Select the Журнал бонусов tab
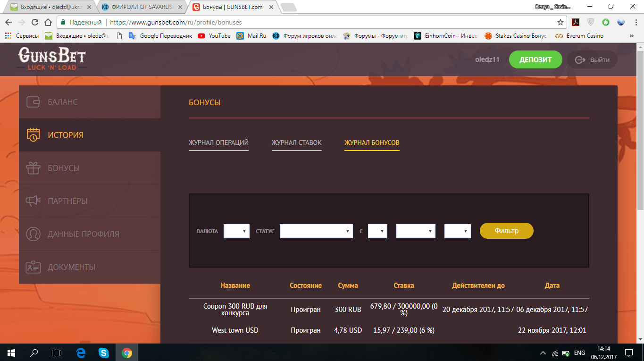The width and height of the screenshot is (644, 361). [x=372, y=143]
